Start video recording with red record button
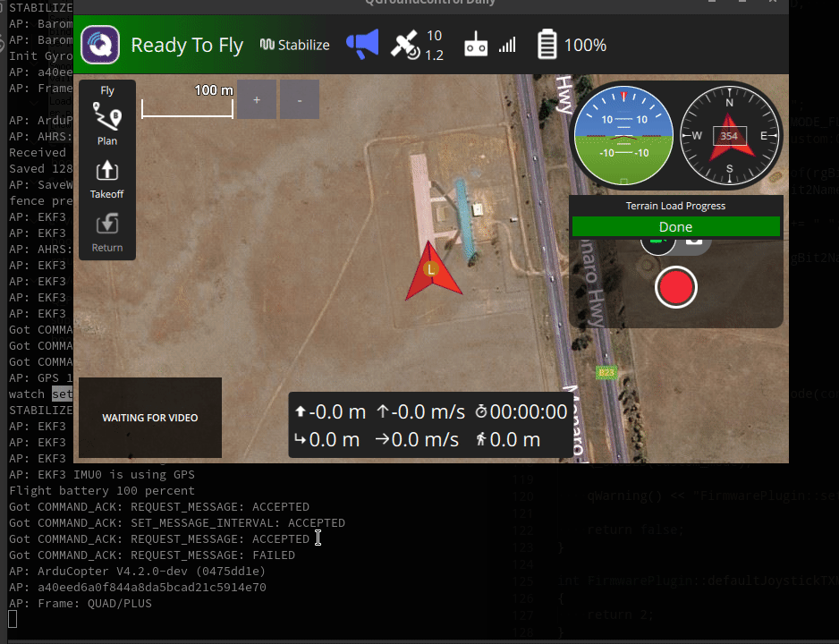The height and width of the screenshot is (644, 839). pyautogui.click(x=676, y=287)
